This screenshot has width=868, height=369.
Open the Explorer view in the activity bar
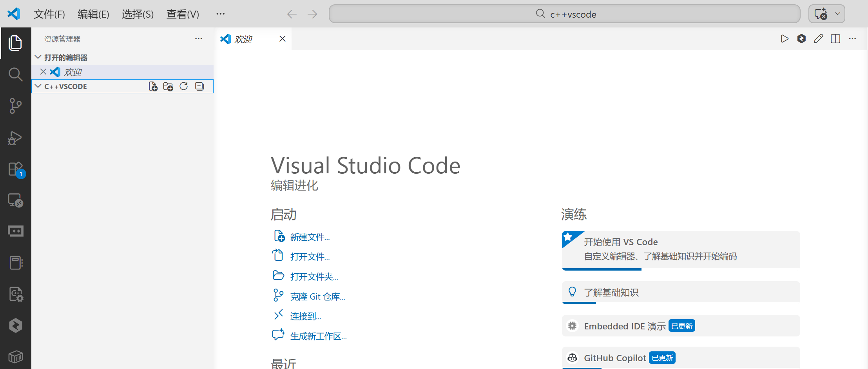click(15, 43)
